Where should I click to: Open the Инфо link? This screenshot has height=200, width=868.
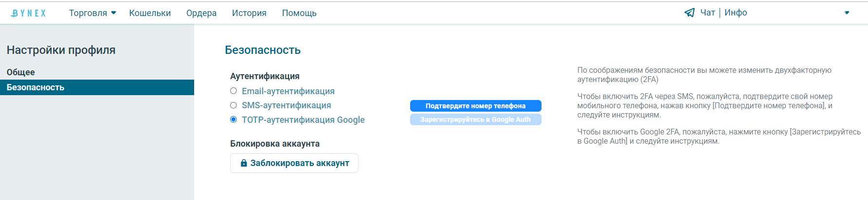[736, 13]
